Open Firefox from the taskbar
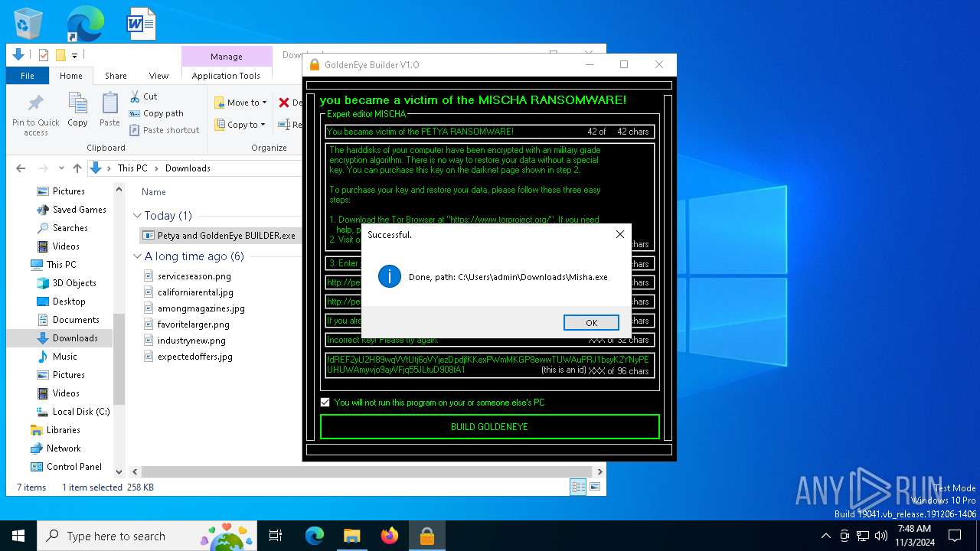Viewport: 980px width, 551px height. tap(390, 536)
